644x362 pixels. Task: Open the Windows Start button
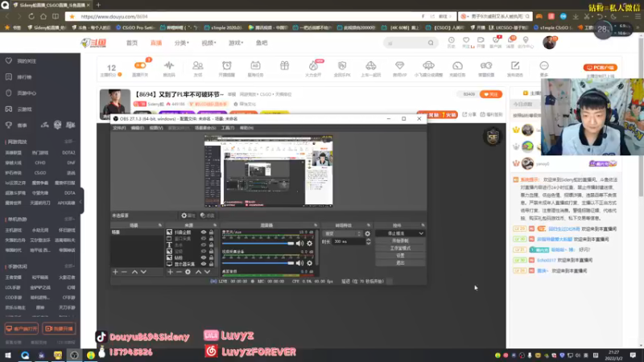pos(8,355)
